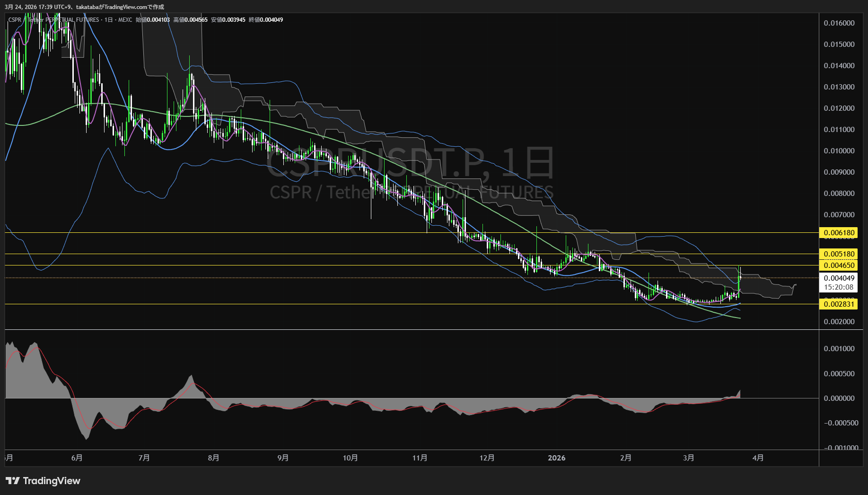Click the 0.016000 price scale label
The width and height of the screenshot is (868, 495).
click(x=839, y=23)
